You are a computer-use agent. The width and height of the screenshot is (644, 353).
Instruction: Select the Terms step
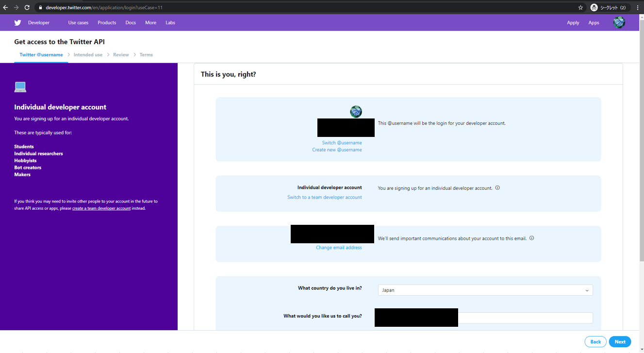tap(146, 55)
